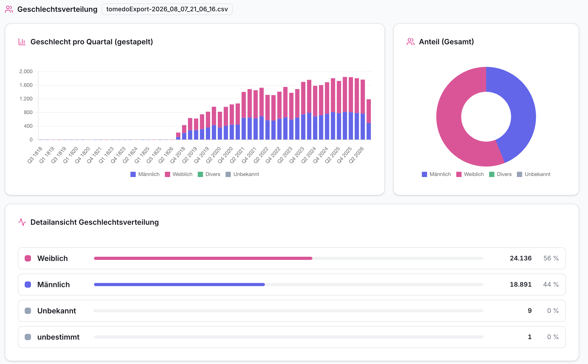Toggle Weiblich in the donut chart legend
The width and height of the screenshot is (588, 364).
pos(470,174)
